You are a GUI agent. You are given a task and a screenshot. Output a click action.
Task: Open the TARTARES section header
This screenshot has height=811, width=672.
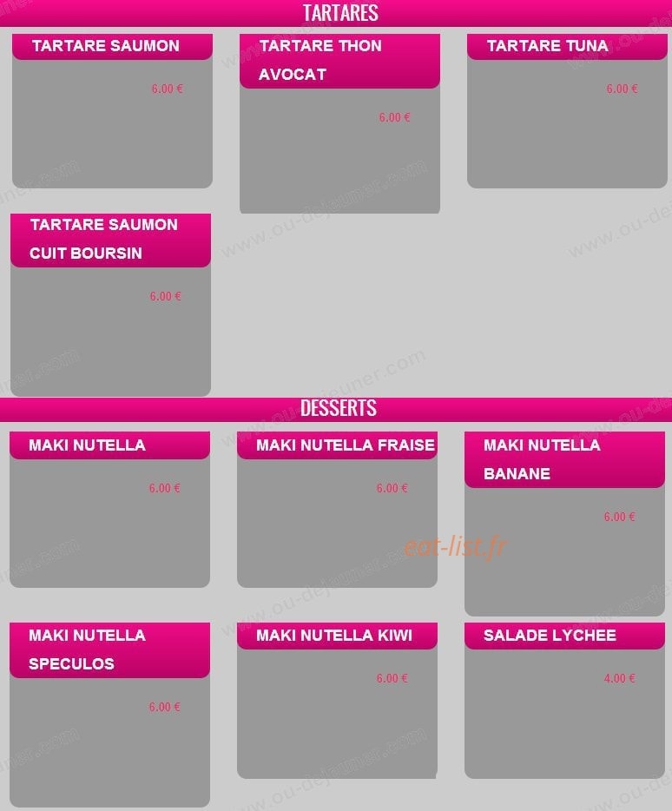point(339,13)
